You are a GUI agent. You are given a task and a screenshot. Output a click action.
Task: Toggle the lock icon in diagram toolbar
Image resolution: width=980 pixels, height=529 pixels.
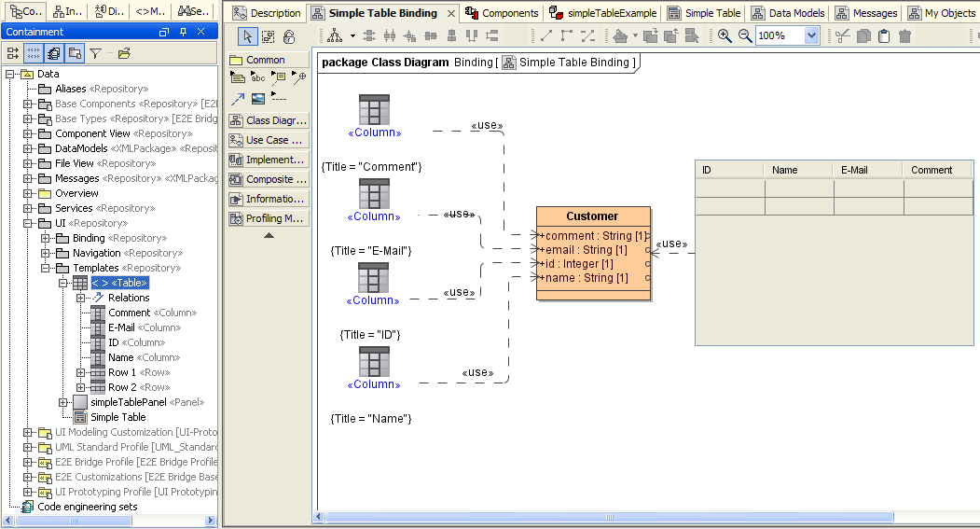click(289, 36)
